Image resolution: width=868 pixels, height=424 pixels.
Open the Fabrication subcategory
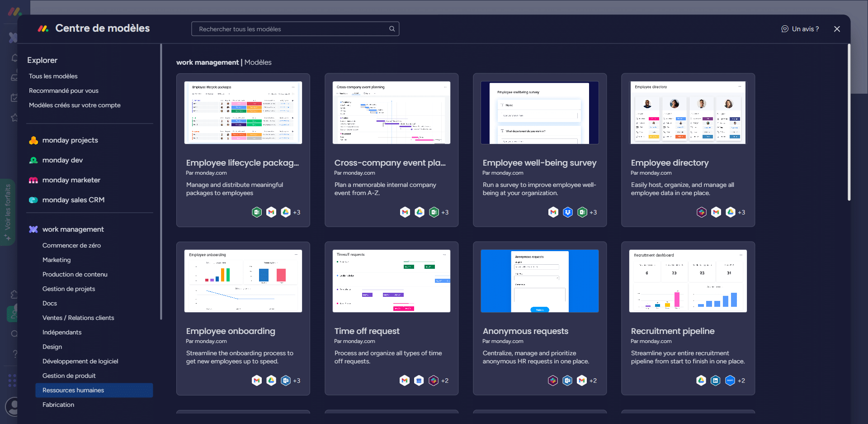pyautogui.click(x=58, y=405)
